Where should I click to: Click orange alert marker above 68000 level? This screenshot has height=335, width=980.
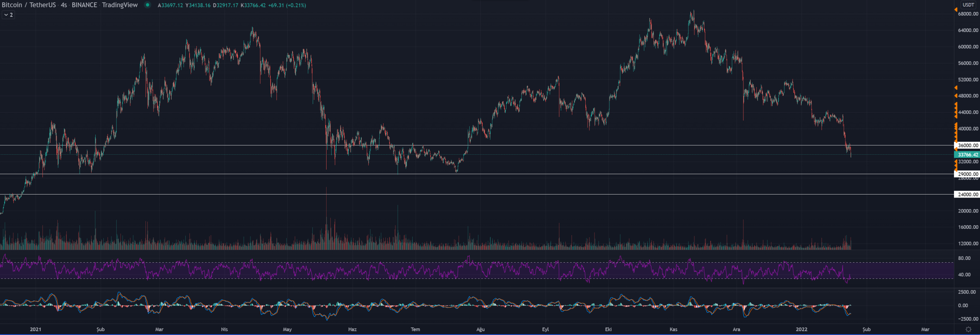pyautogui.click(x=956, y=10)
